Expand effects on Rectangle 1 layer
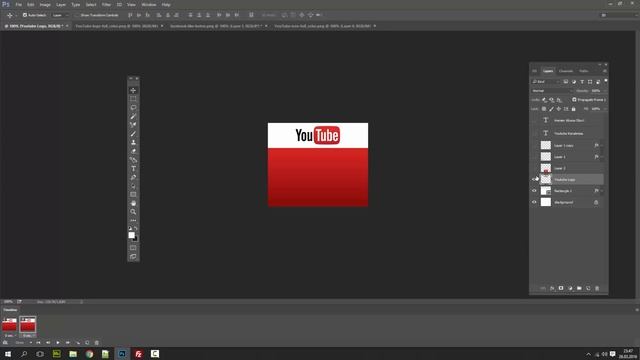Viewport: 640px width, 360px height. click(602, 191)
